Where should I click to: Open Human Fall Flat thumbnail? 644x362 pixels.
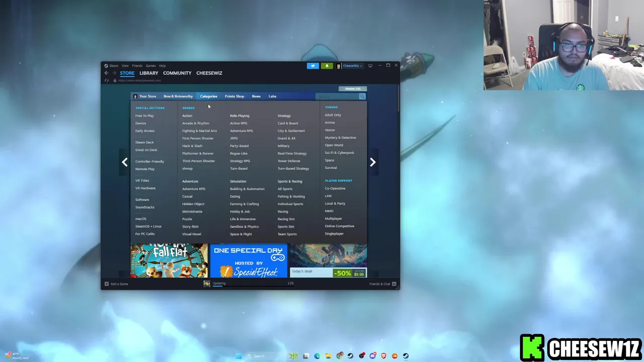coord(169,260)
